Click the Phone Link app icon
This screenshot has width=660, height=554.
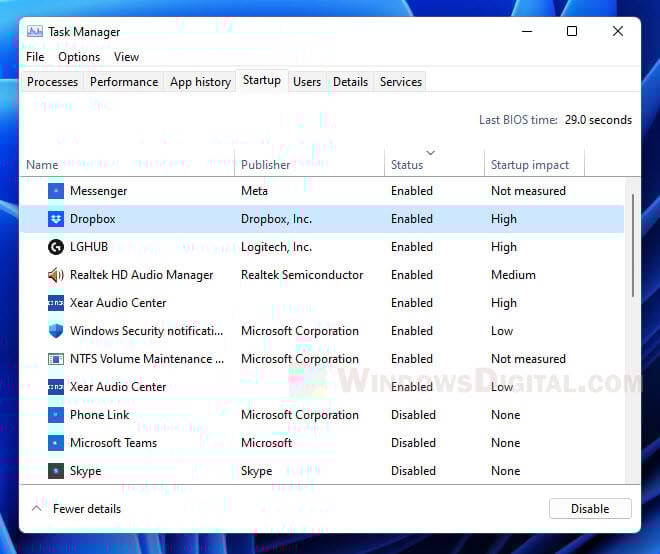point(56,415)
